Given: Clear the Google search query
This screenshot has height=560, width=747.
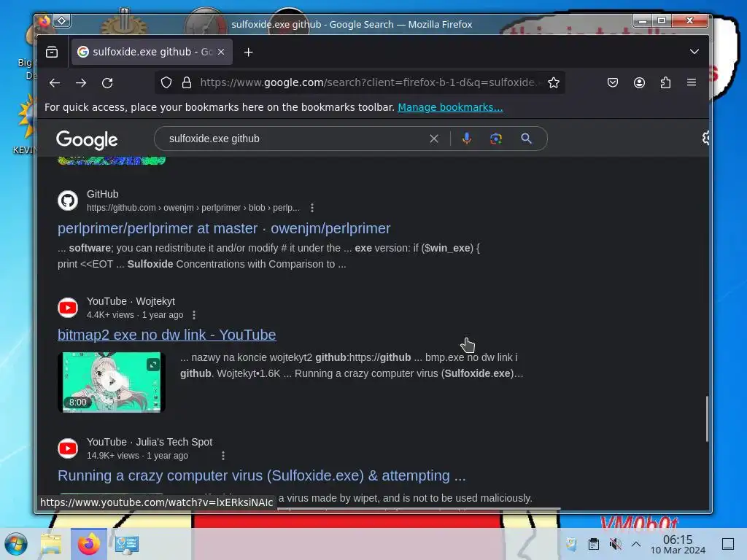Looking at the screenshot, I should 433,139.
